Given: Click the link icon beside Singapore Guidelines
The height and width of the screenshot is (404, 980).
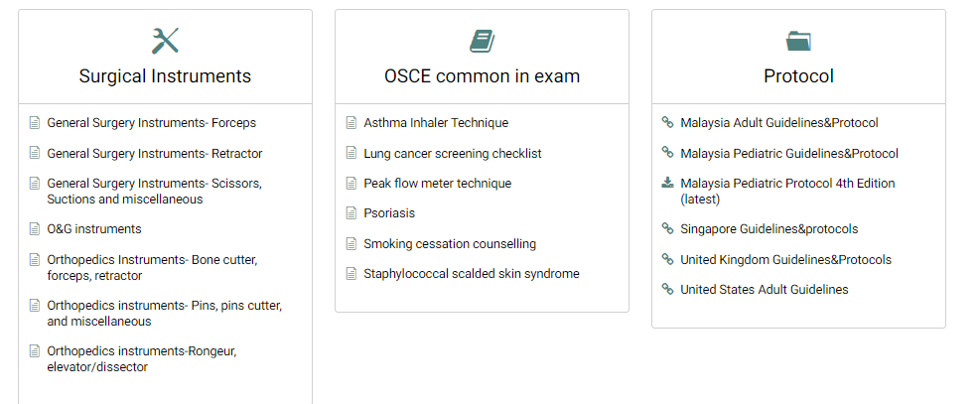Looking at the screenshot, I should (667, 228).
